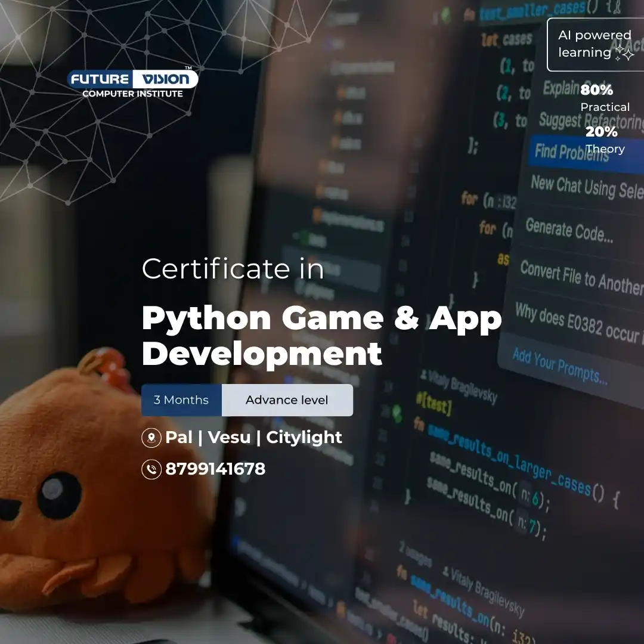
Task: Choose Suggest Refactoring in background menu
Action: click(592, 122)
